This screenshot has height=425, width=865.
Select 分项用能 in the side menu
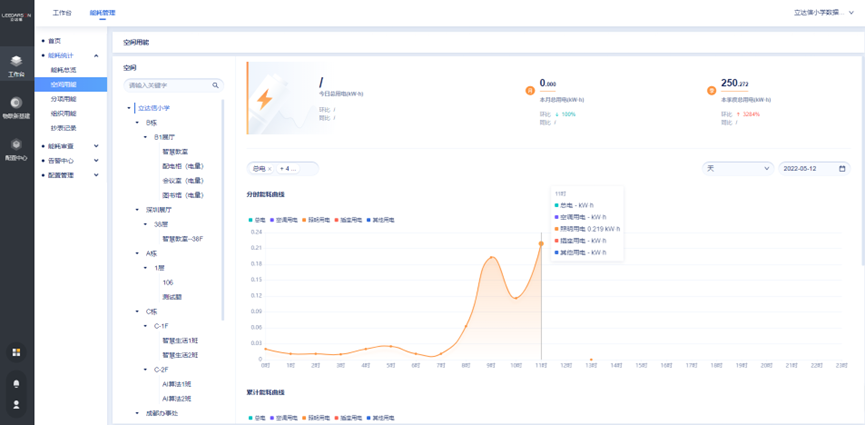(64, 99)
